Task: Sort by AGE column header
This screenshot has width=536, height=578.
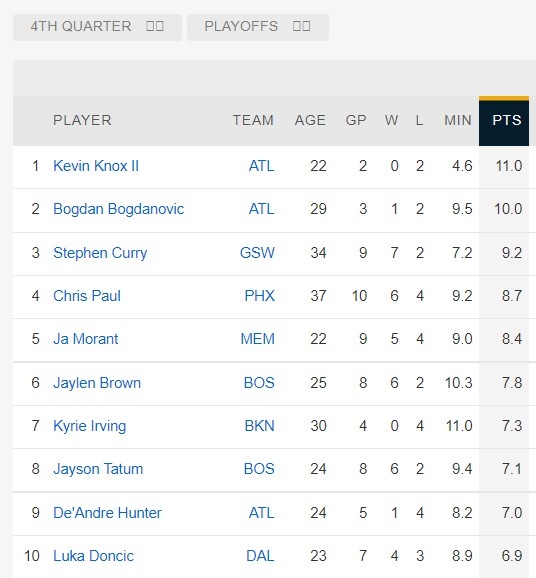Action: tap(310, 120)
